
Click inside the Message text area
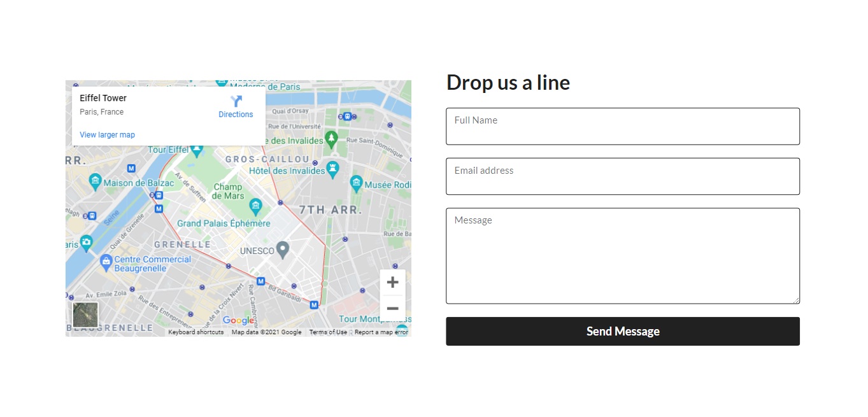click(622, 256)
